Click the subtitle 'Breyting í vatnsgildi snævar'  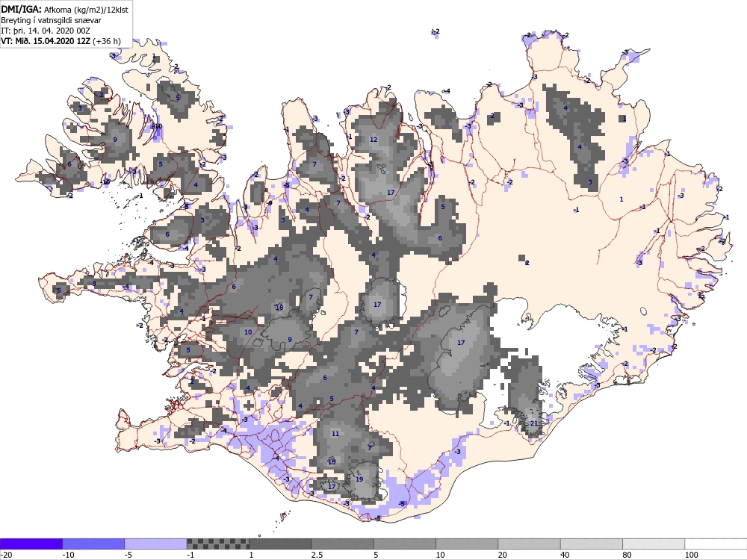click(51, 20)
